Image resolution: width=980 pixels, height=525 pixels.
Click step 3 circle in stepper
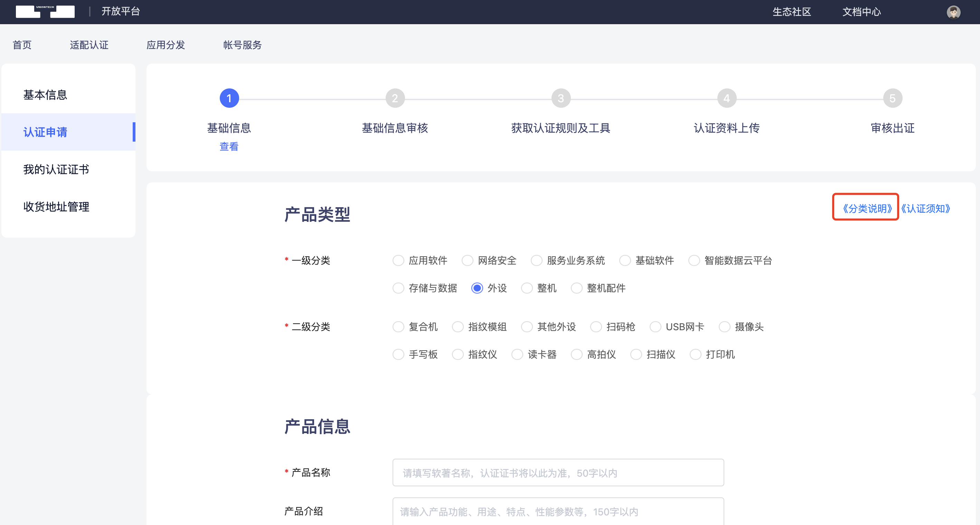tap(561, 98)
